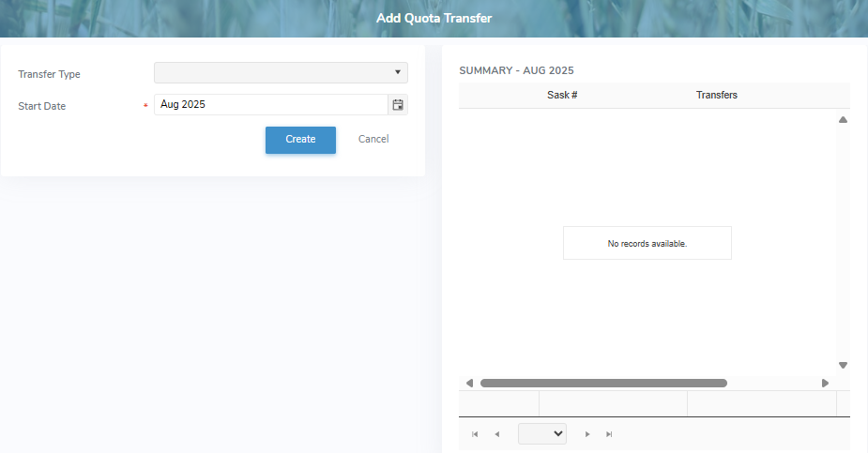Expand the Transfer Type dropdown

click(281, 72)
